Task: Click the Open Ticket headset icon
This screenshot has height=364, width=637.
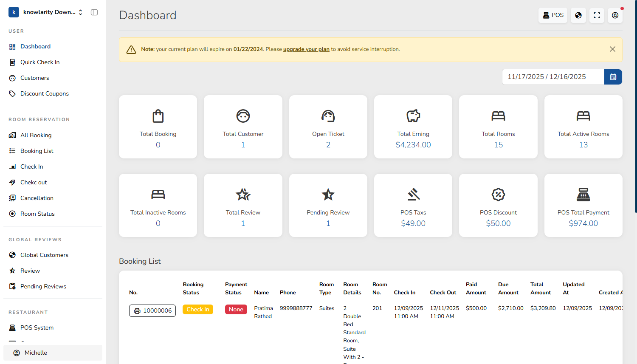Action: (x=328, y=116)
